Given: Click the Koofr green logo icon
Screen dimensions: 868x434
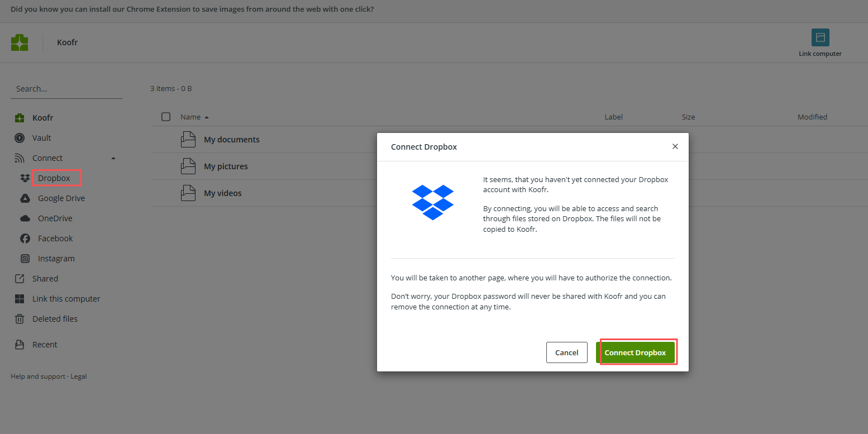Looking at the screenshot, I should (x=20, y=42).
